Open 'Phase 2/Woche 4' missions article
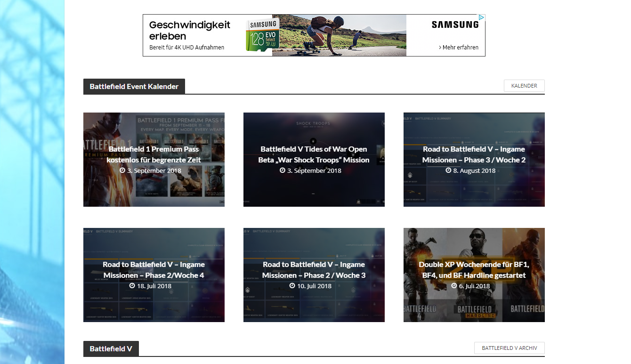 click(x=154, y=270)
